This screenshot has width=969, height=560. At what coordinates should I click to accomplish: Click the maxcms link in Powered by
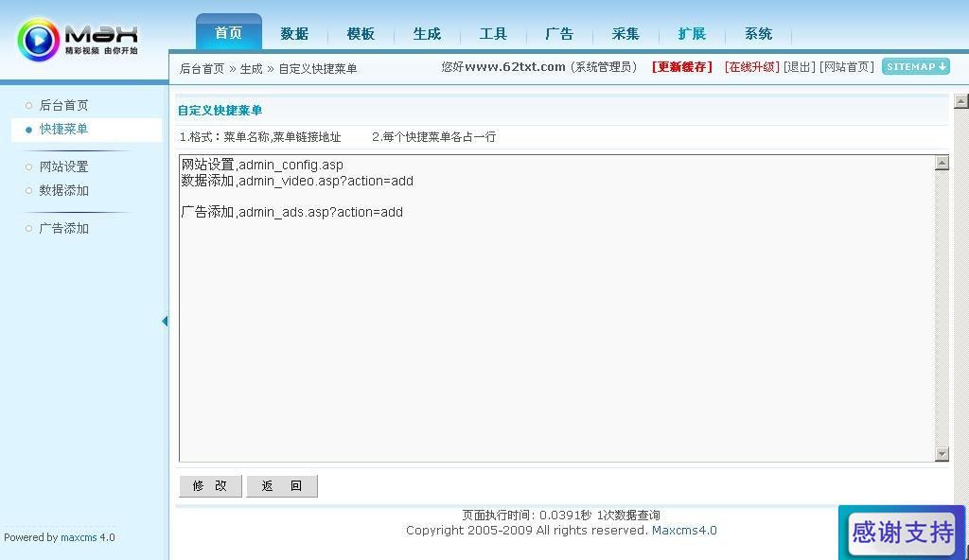(x=79, y=537)
